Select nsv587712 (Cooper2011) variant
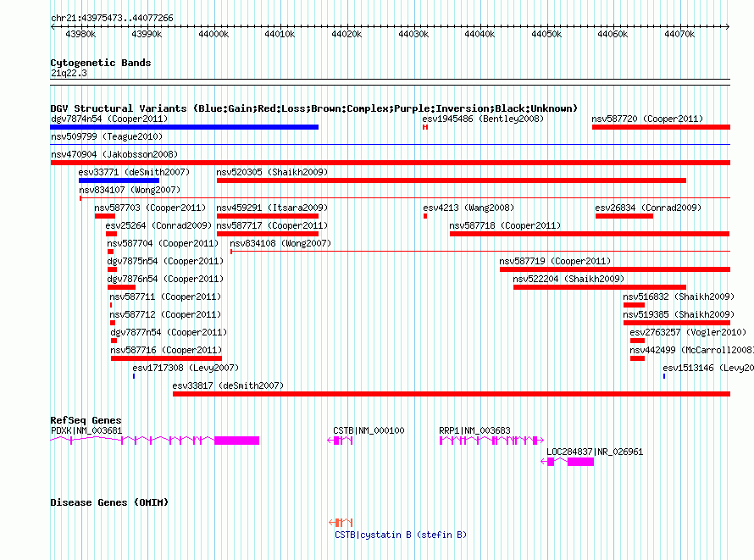Image resolution: width=754 pixels, height=560 pixels. click(165, 314)
